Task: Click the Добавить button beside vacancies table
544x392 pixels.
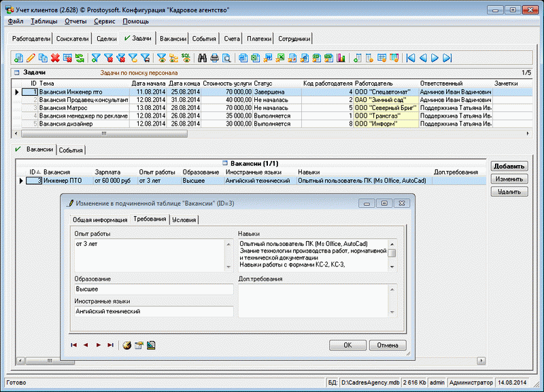Action: click(x=509, y=166)
